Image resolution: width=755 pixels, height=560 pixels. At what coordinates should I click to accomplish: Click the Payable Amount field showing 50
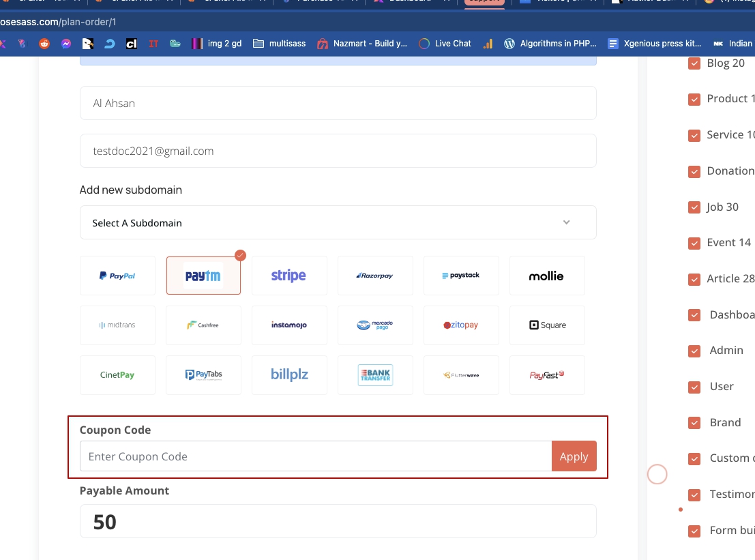[338, 521]
